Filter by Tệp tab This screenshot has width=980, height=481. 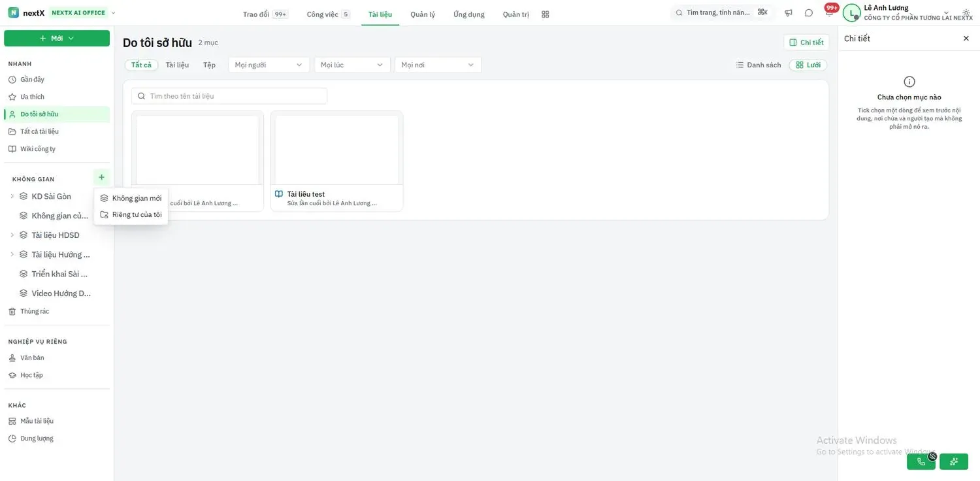pos(209,65)
